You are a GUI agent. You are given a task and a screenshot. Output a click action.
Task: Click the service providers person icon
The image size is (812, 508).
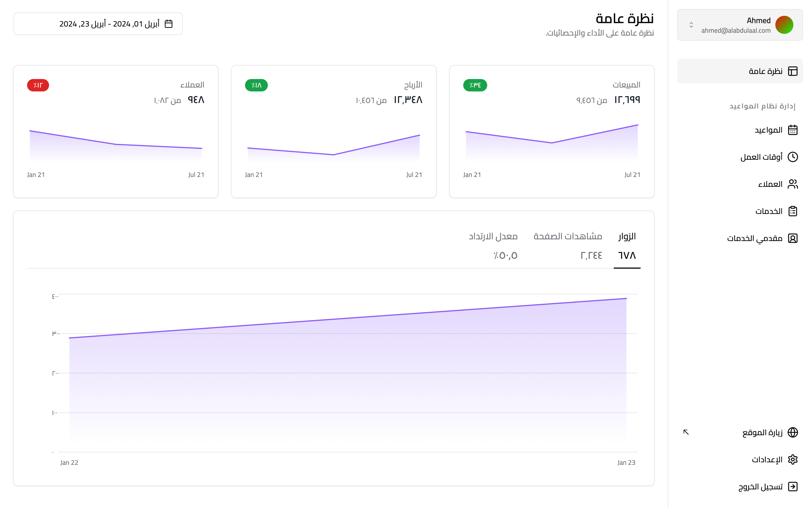(793, 238)
